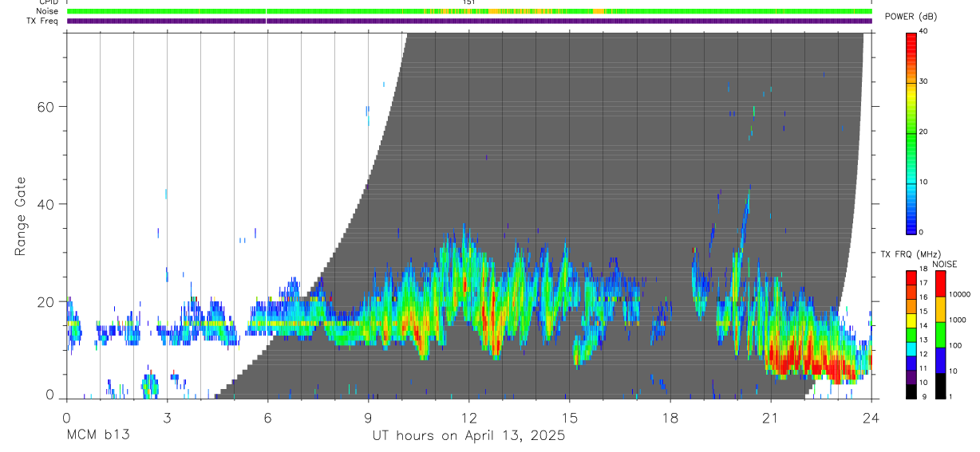Click the '21' hour tick label
The image size is (980, 452).
click(x=770, y=418)
